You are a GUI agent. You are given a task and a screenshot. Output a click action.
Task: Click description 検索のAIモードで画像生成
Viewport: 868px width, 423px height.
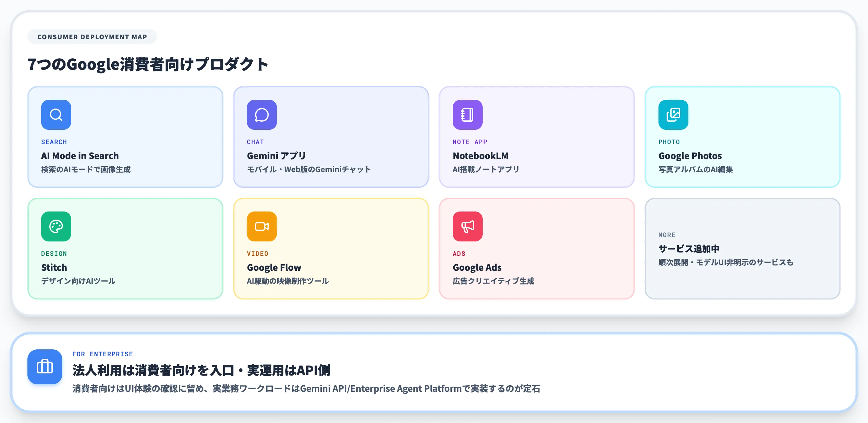(86, 169)
